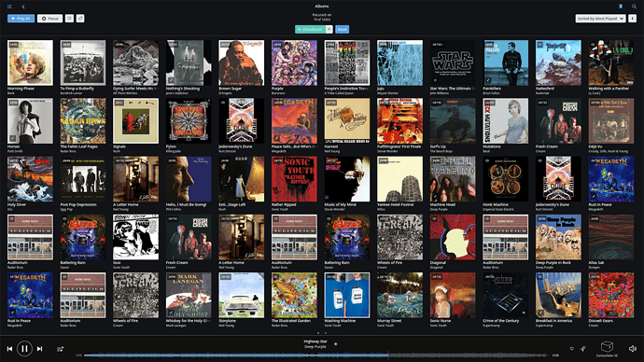Open Walking with a Panther album
The height and width of the screenshot is (362, 644).
pos(611,63)
